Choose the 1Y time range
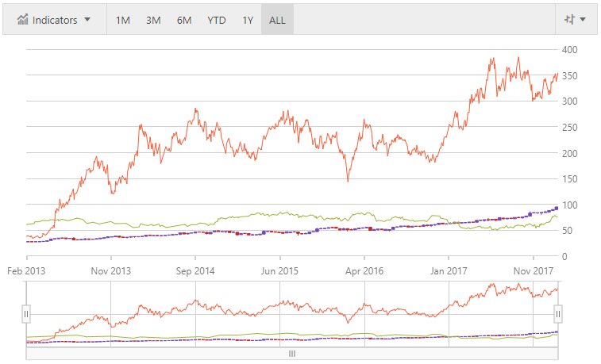Viewport: 601px width, 364px height. coord(248,20)
